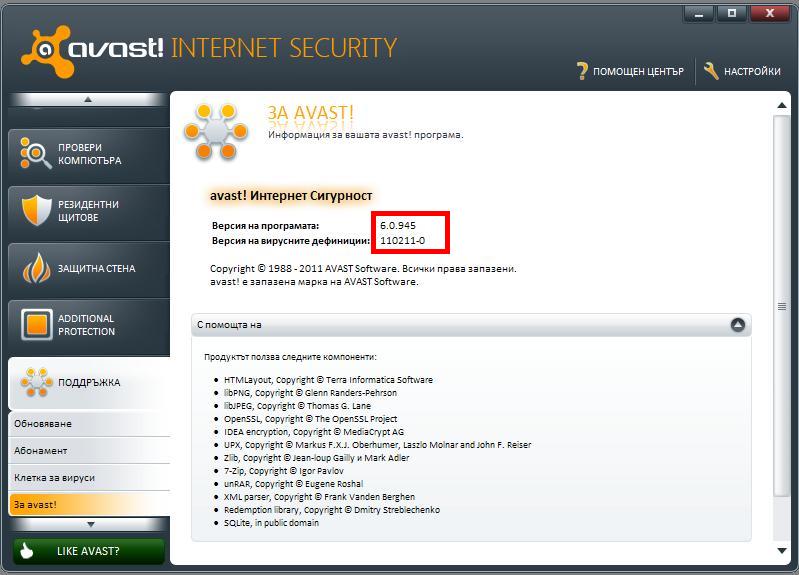This screenshot has width=799, height=575.
Task: Click the content scrollbar up arrow
Action: click(x=782, y=106)
